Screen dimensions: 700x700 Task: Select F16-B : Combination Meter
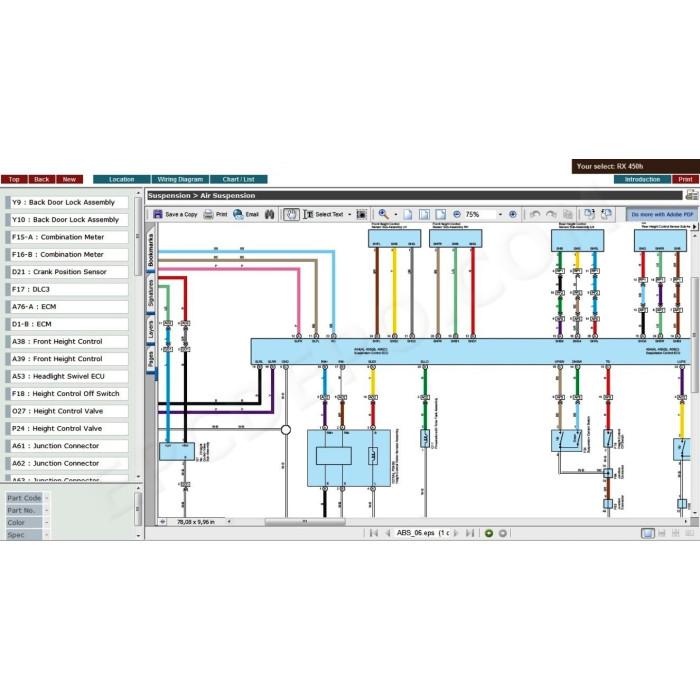click(67, 254)
